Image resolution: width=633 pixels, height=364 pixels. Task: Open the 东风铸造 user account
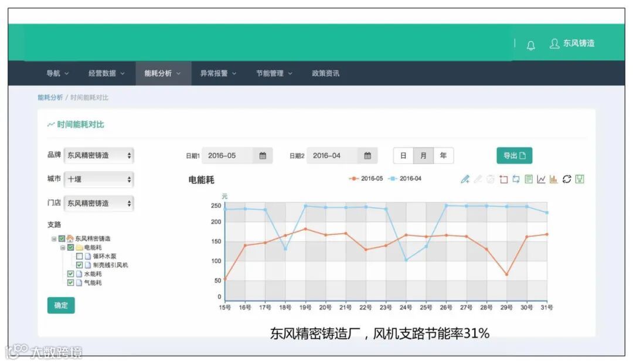[x=571, y=43]
